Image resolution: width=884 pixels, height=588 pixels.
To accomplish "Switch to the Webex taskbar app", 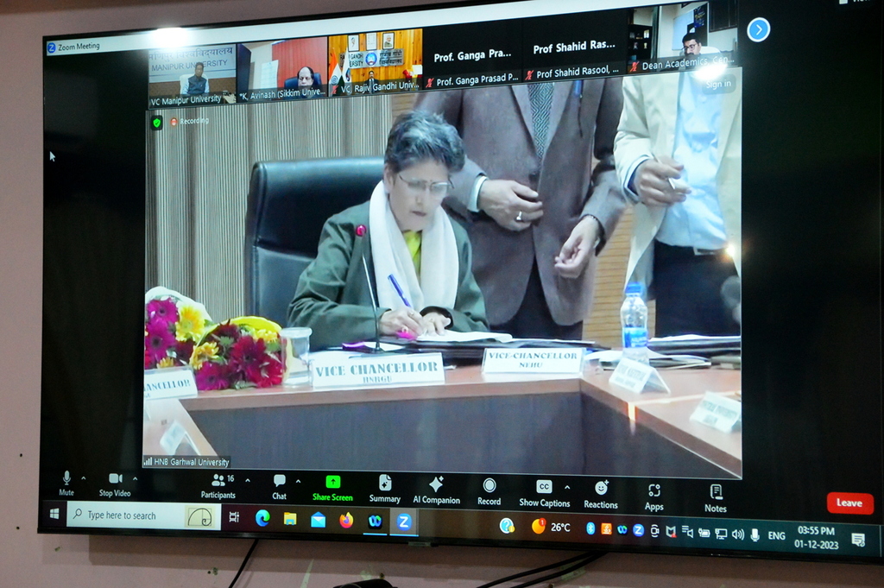I will click(x=375, y=522).
